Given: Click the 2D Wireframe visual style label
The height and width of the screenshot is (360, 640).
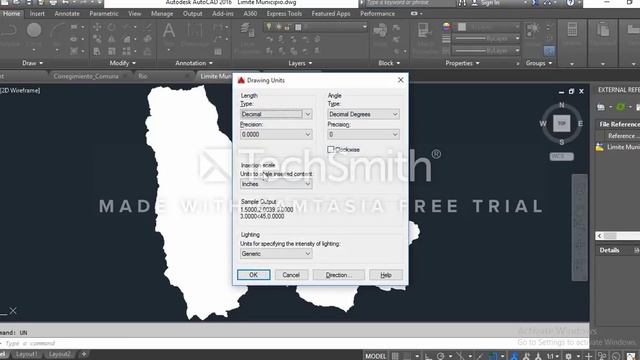Looking at the screenshot, I should tap(20, 91).
